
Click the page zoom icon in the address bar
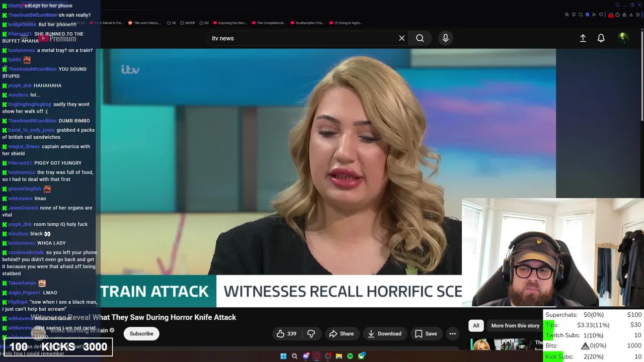(567, 15)
